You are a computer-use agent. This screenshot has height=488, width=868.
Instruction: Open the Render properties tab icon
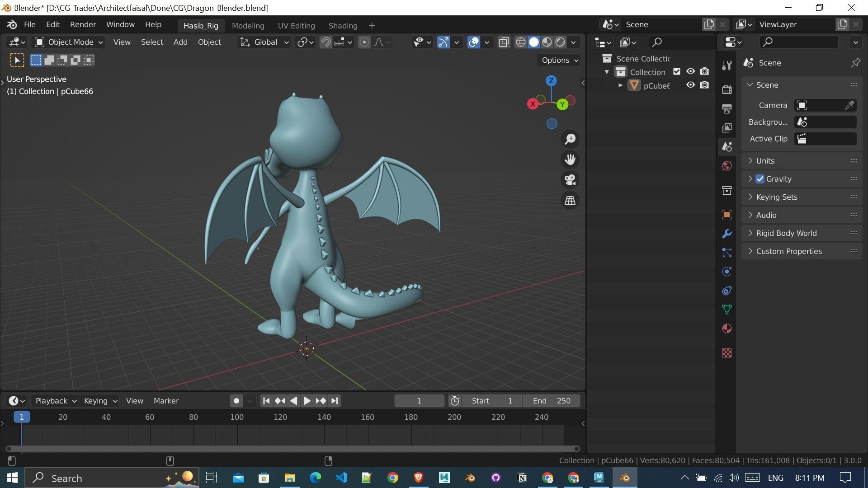point(727,89)
